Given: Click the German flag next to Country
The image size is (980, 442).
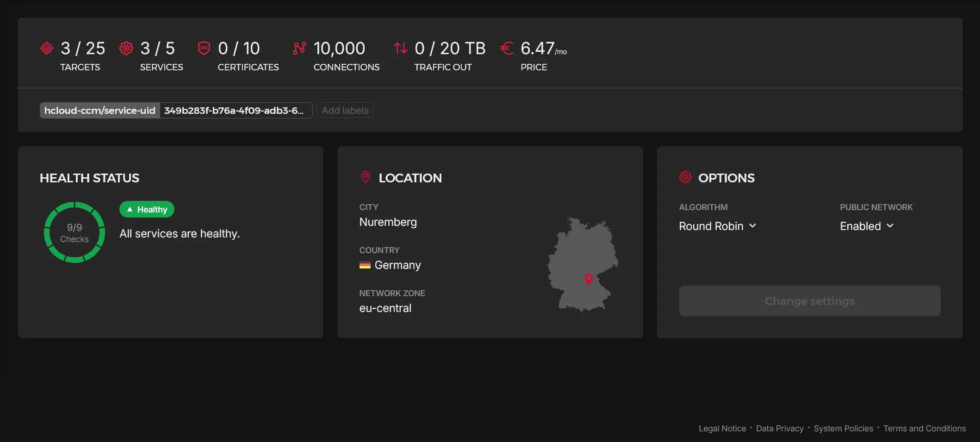Looking at the screenshot, I should point(366,265).
